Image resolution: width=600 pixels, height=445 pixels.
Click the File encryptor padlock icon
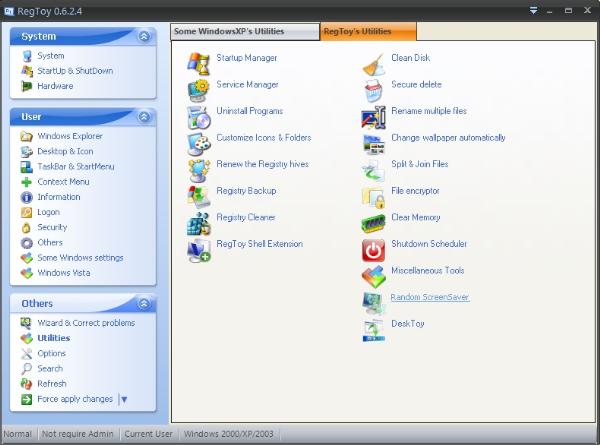(x=373, y=197)
